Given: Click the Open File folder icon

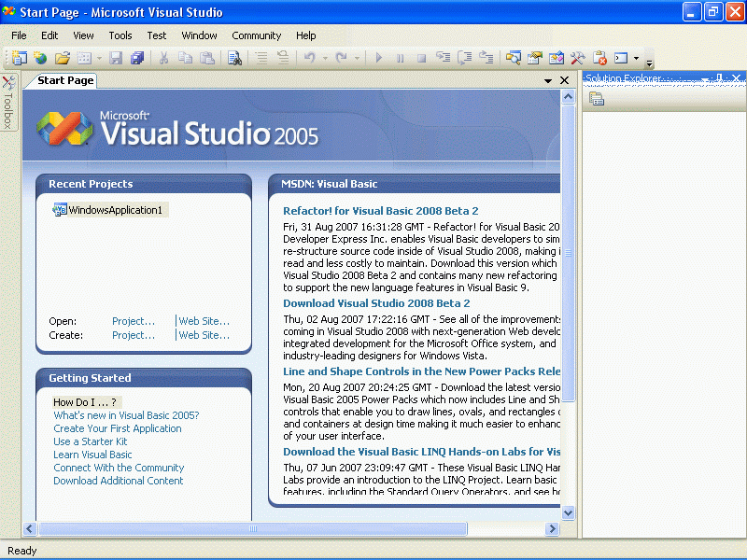Looking at the screenshot, I should [62, 58].
